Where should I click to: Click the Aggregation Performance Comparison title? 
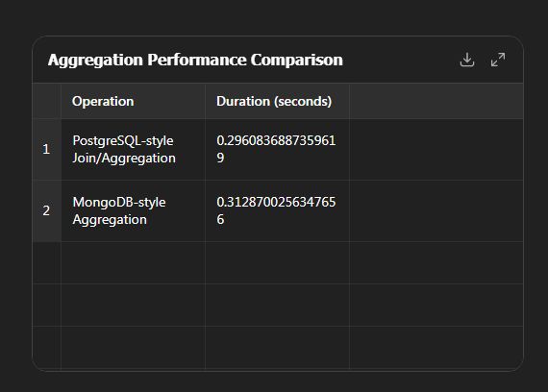click(x=195, y=60)
